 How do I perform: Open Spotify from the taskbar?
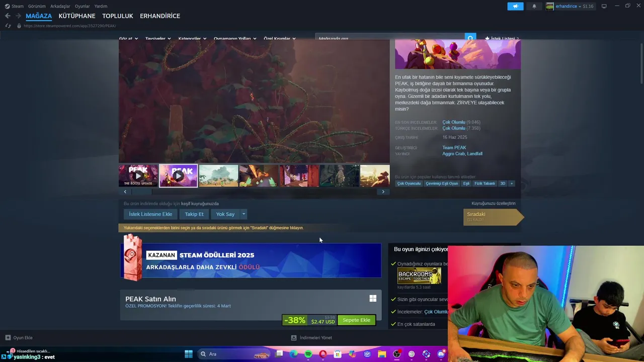click(308, 354)
